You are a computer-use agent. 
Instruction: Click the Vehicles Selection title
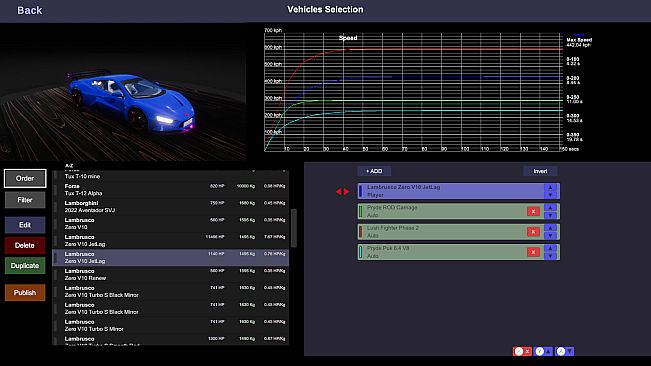325,10
